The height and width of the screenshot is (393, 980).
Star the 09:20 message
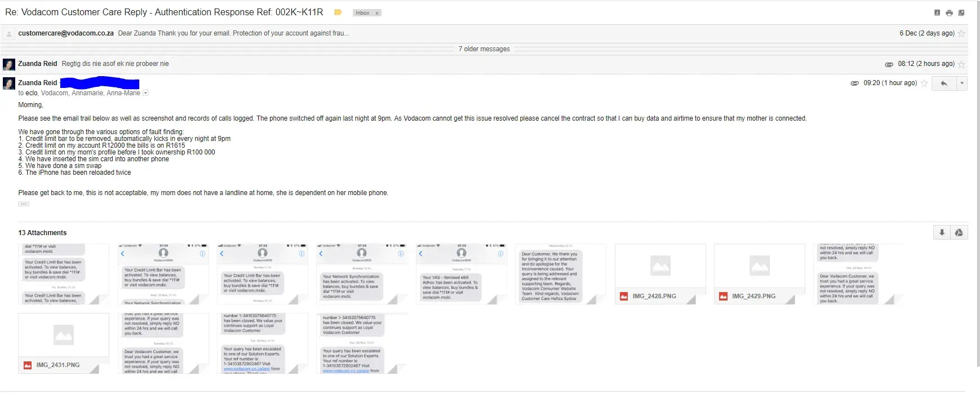(924, 83)
